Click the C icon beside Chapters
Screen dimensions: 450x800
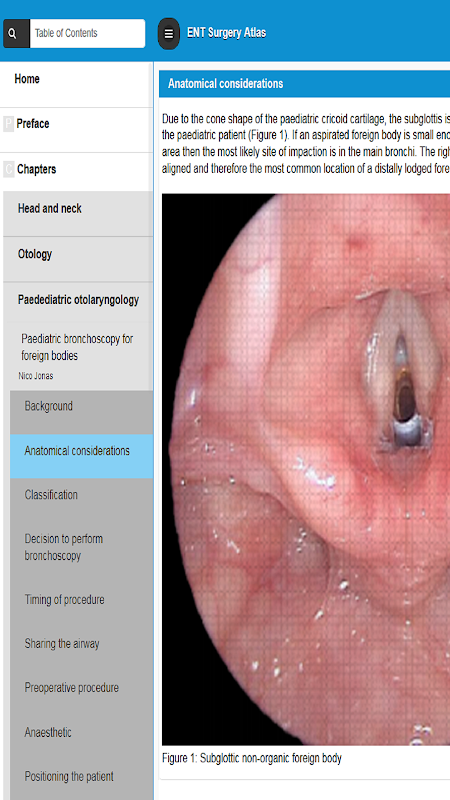8,169
